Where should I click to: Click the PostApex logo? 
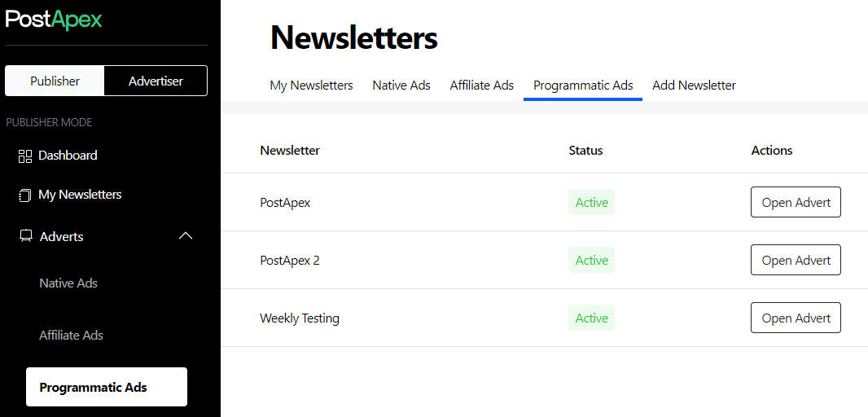[x=54, y=20]
